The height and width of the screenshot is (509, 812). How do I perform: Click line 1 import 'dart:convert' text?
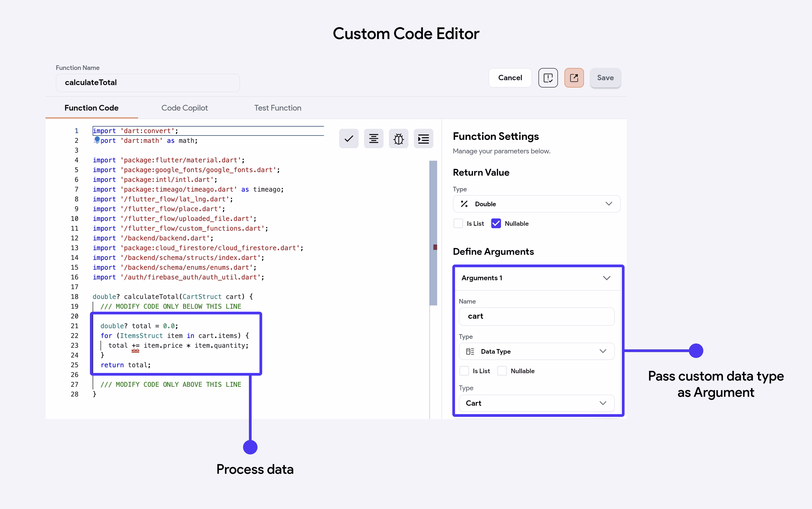click(x=135, y=131)
